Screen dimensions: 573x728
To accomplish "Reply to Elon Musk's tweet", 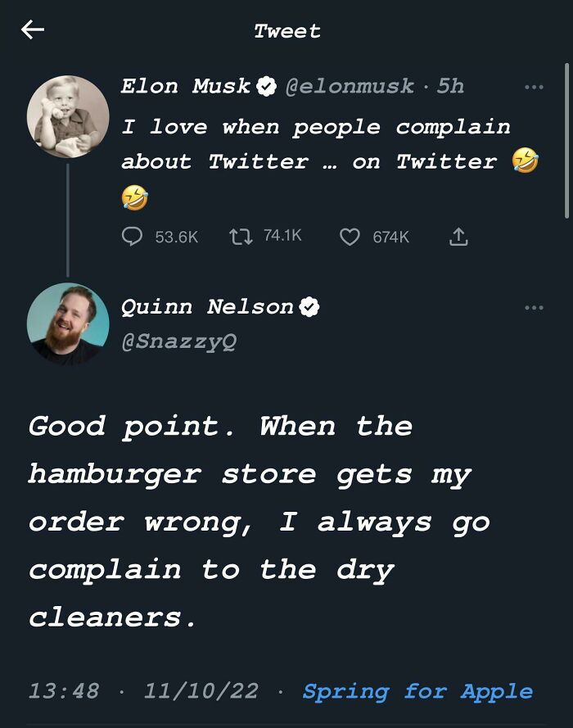I will [x=133, y=237].
